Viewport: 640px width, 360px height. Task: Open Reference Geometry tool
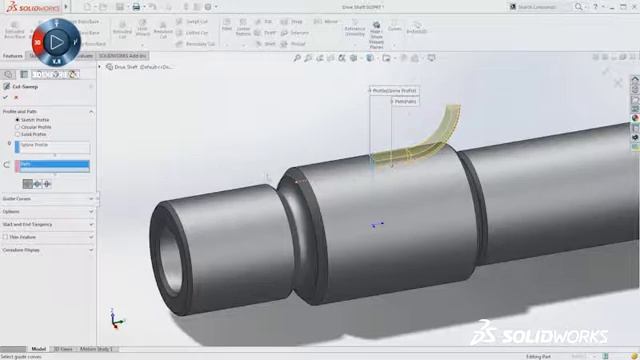(x=355, y=28)
